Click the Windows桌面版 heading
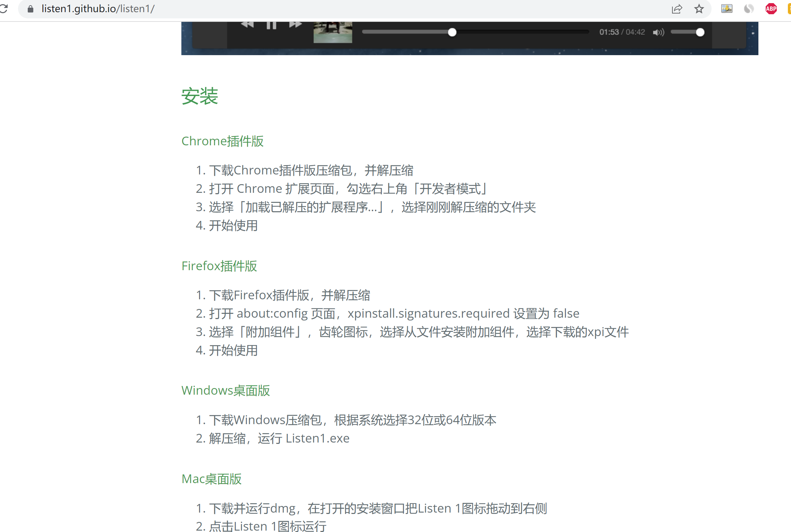This screenshot has height=532, width=791. [x=226, y=391]
